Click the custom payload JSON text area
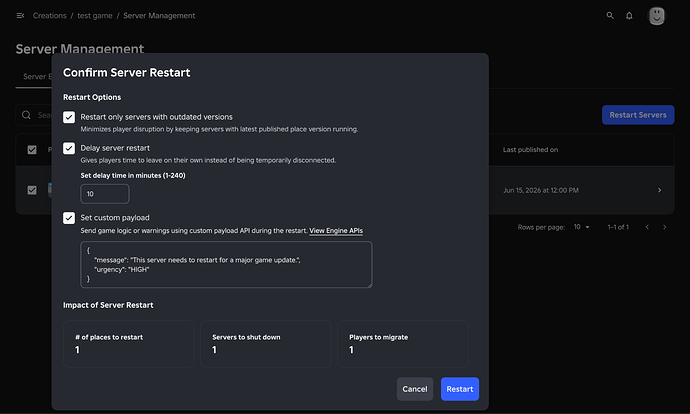Image resolution: width=690 pixels, height=414 pixels. coord(226,264)
